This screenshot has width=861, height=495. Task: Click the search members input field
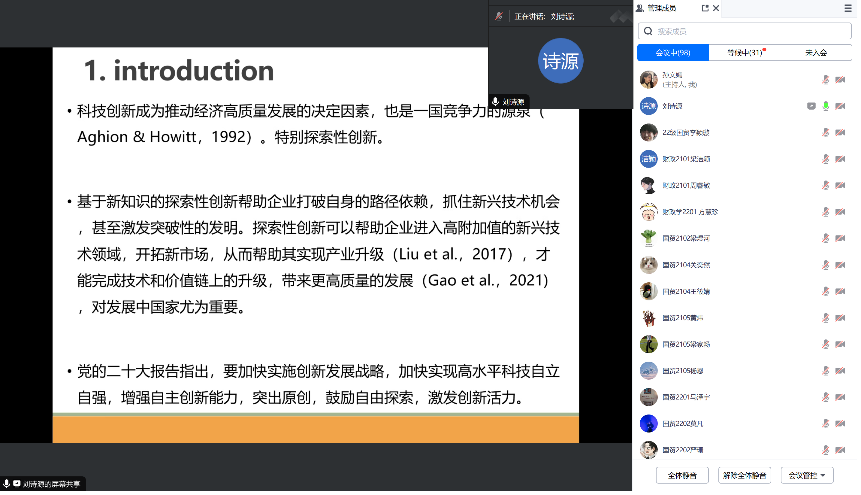click(745, 31)
